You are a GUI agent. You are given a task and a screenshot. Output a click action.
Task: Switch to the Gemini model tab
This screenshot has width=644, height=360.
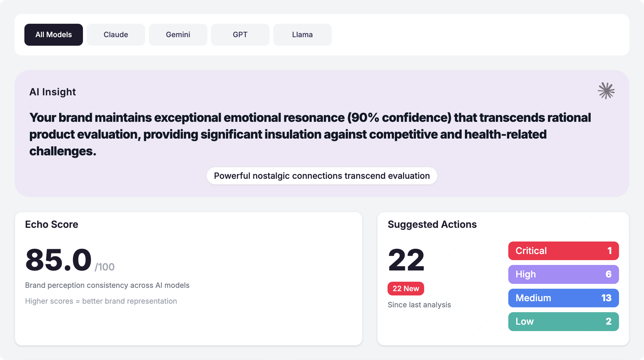click(x=178, y=35)
